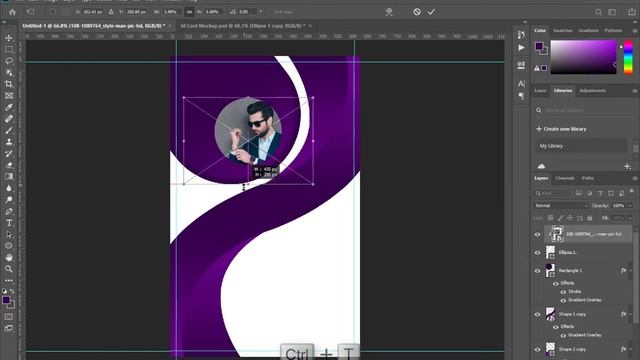Switch to warp mode icon in options bar
This screenshot has width=640, height=360.
[389, 12]
